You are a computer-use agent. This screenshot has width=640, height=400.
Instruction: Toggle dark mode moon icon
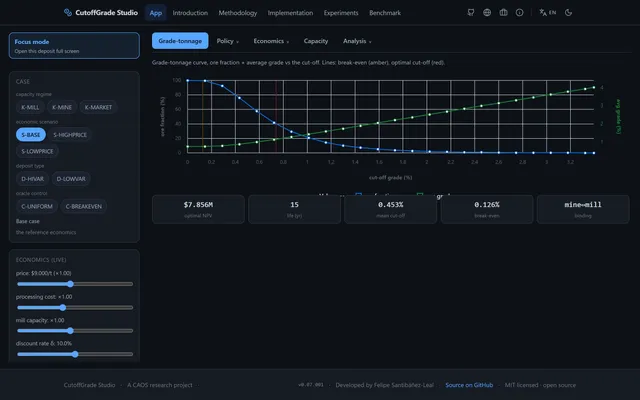(568, 13)
